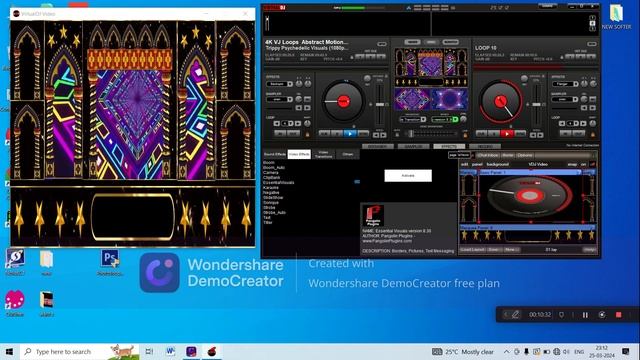Select Strobe_Auto in effects list
640x360 pixels.
(x=274, y=213)
